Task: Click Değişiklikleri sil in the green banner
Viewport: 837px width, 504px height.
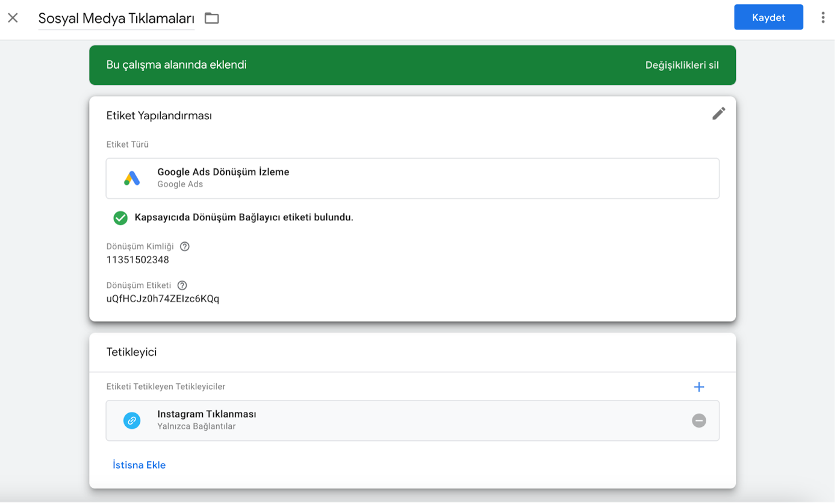Action: (682, 65)
